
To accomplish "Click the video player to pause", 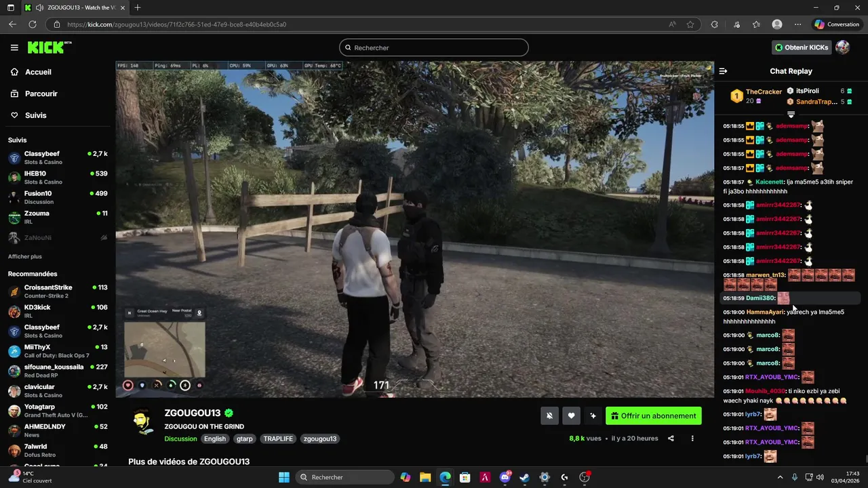I will coord(414,229).
